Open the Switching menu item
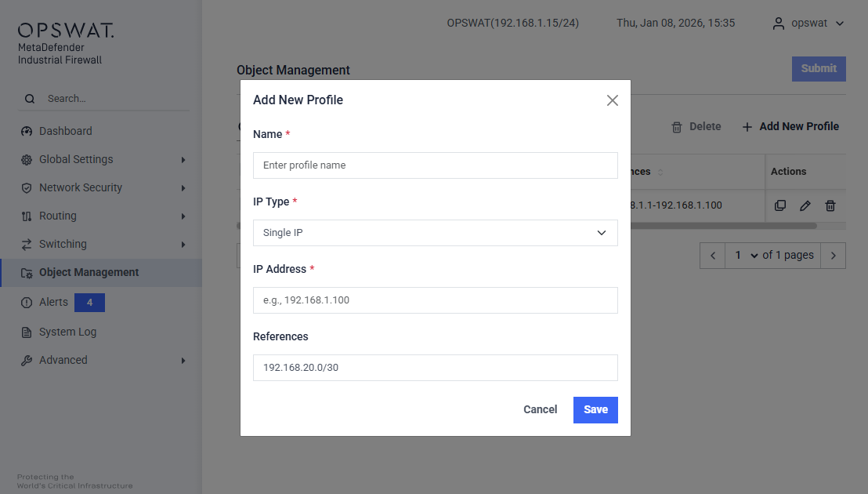 tap(63, 244)
